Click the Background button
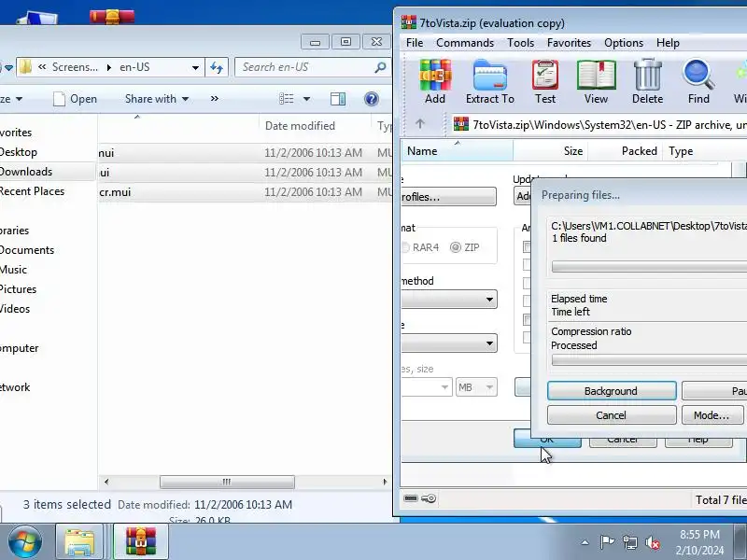Image resolution: width=747 pixels, height=560 pixels. [x=612, y=391]
